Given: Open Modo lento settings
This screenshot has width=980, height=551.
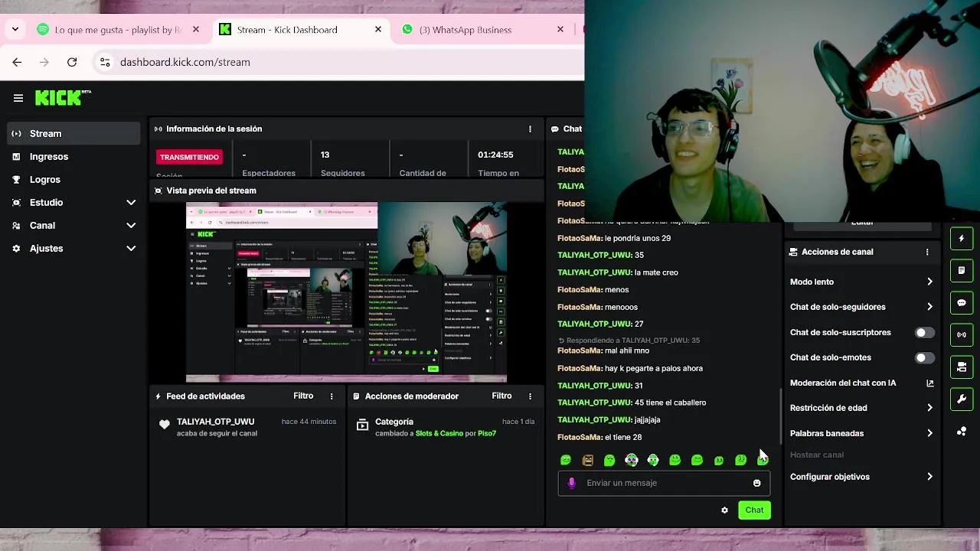Looking at the screenshot, I should pyautogui.click(x=861, y=282).
